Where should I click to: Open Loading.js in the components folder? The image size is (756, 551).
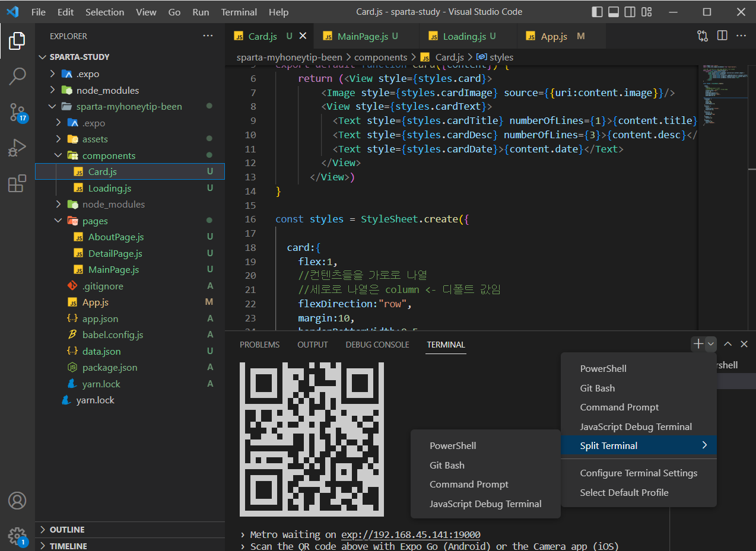pos(130,188)
